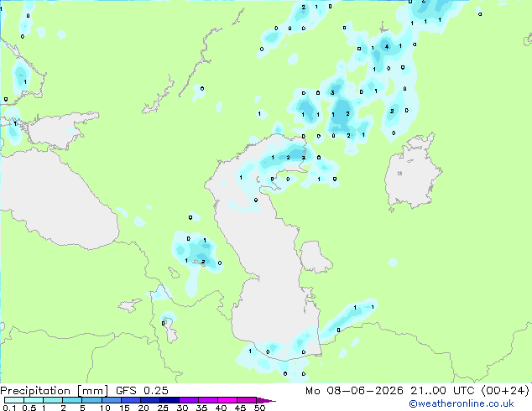Click the '21..00 UTC' time text

tap(442, 391)
